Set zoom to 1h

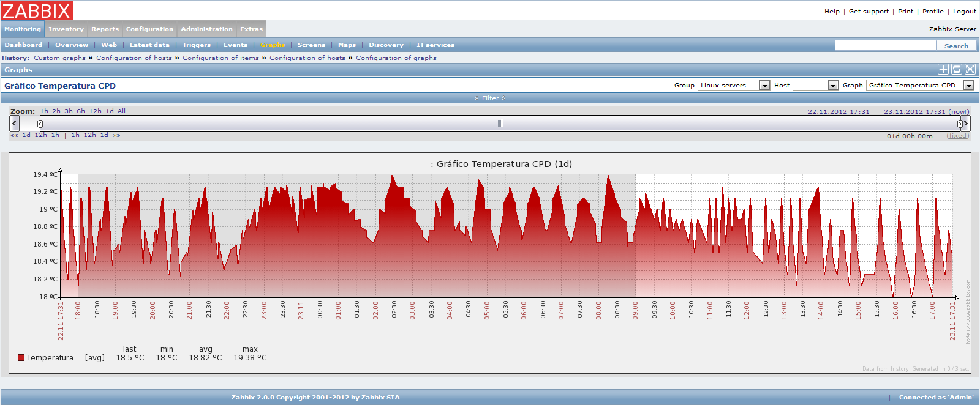44,111
